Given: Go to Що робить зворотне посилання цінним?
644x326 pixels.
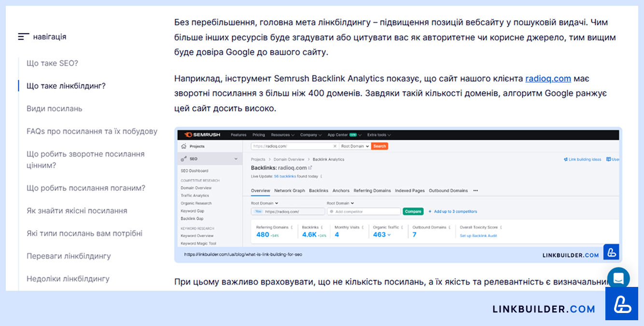Looking at the screenshot, I should [85, 160].
